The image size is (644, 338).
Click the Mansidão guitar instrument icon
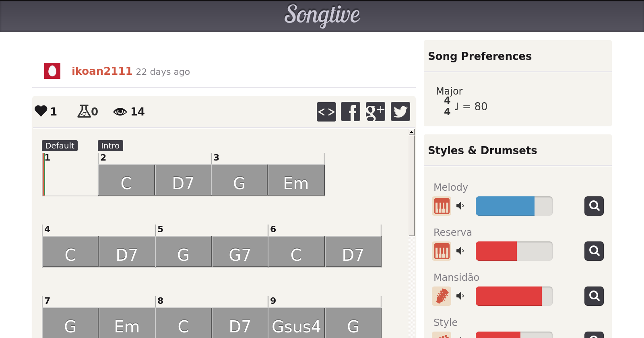click(442, 296)
